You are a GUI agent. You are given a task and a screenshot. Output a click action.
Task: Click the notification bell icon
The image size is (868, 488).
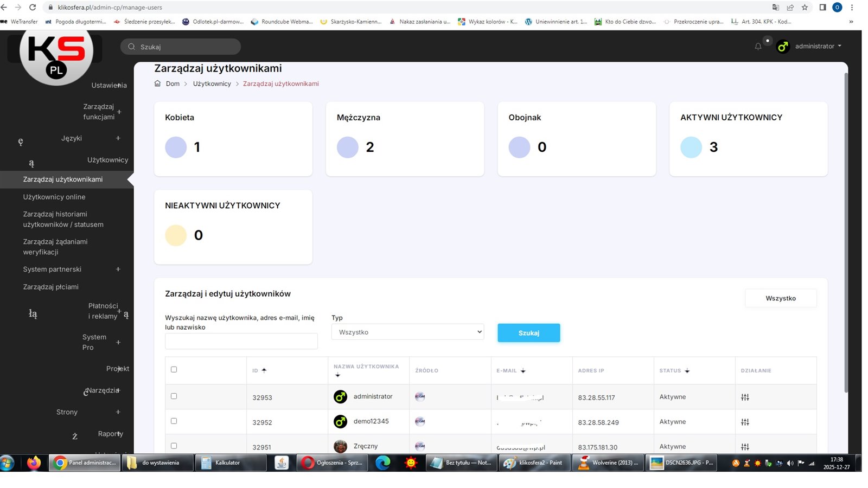(x=758, y=47)
